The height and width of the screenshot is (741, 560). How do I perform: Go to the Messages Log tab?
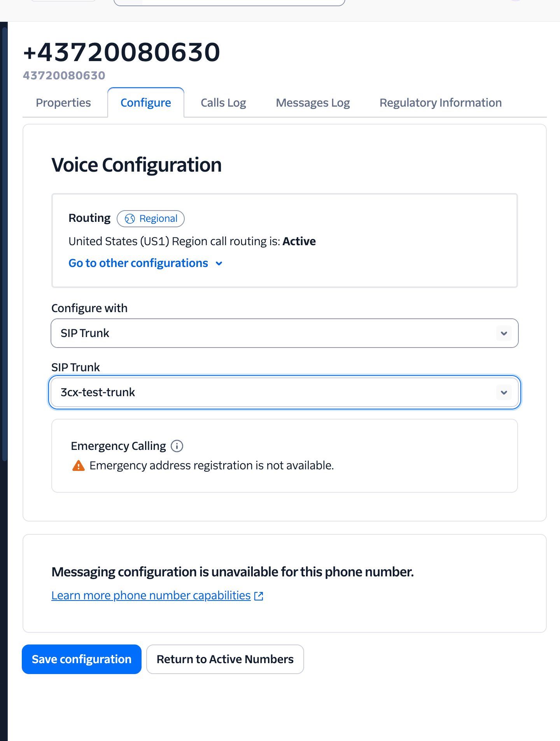[313, 103]
